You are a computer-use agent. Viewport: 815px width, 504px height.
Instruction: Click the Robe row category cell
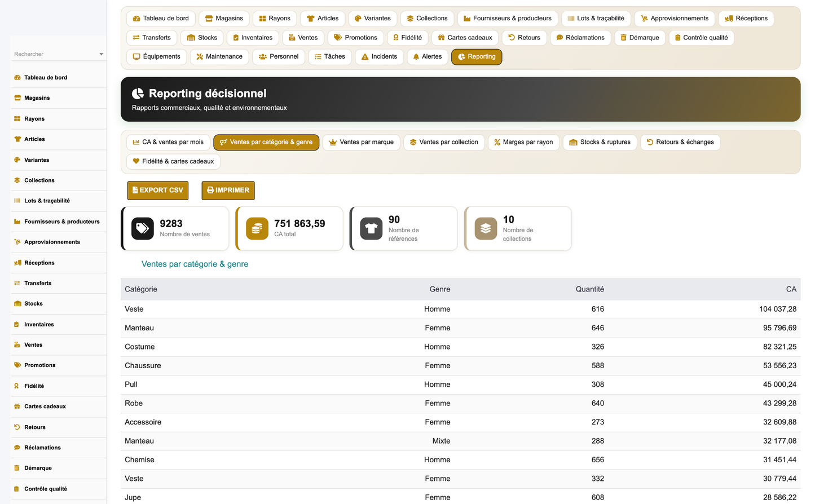point(134,404)
